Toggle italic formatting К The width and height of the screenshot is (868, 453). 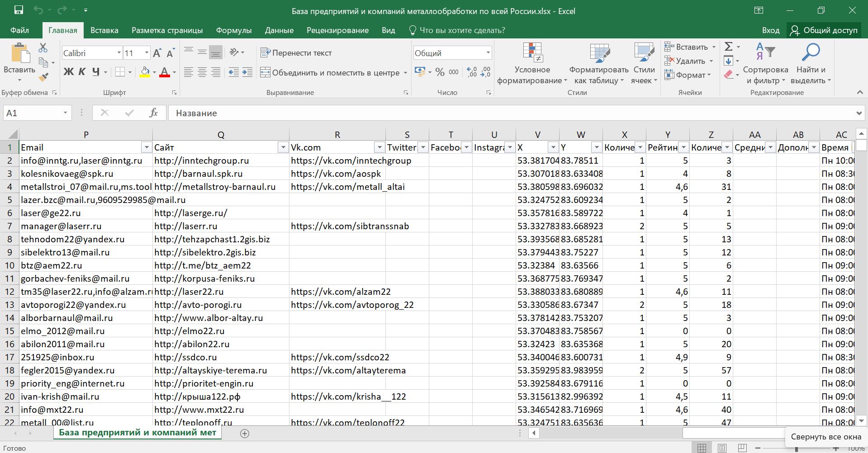tap(82, 72)
